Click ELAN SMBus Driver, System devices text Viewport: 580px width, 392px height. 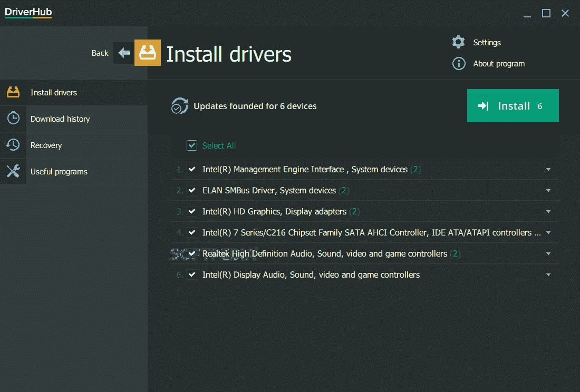tap(269, 190)
